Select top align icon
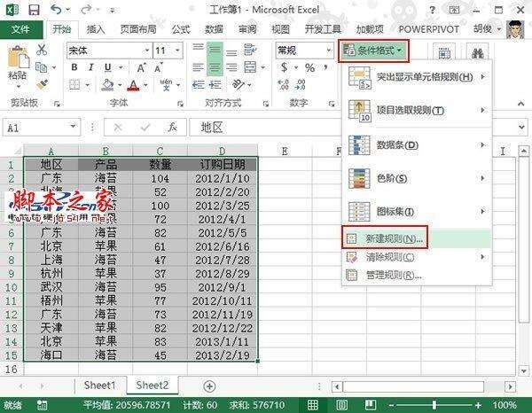 (x=198, y=47)
